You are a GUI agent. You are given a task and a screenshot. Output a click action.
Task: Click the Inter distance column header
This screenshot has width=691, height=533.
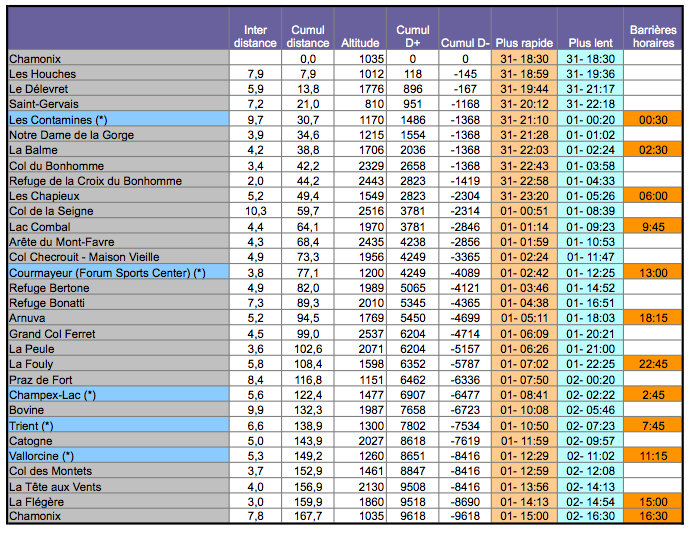pos(255,37)
